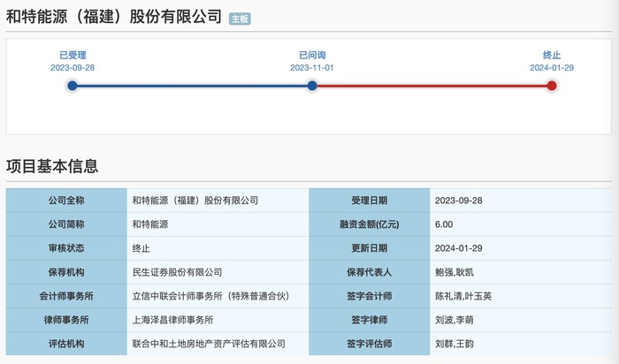Click 民生证券股份有限公司 cell
The width and height of the screenshot is (619, 364).
[x=218, y=272]
